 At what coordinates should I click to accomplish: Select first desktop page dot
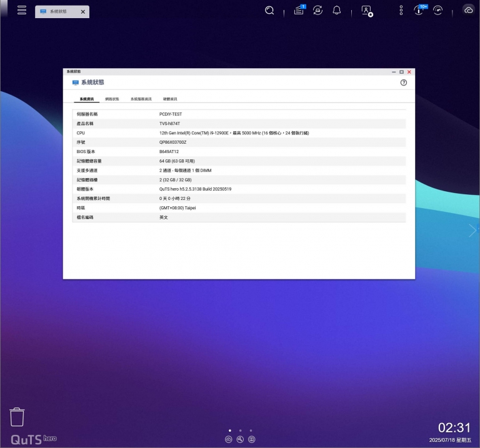click(230, 431)
